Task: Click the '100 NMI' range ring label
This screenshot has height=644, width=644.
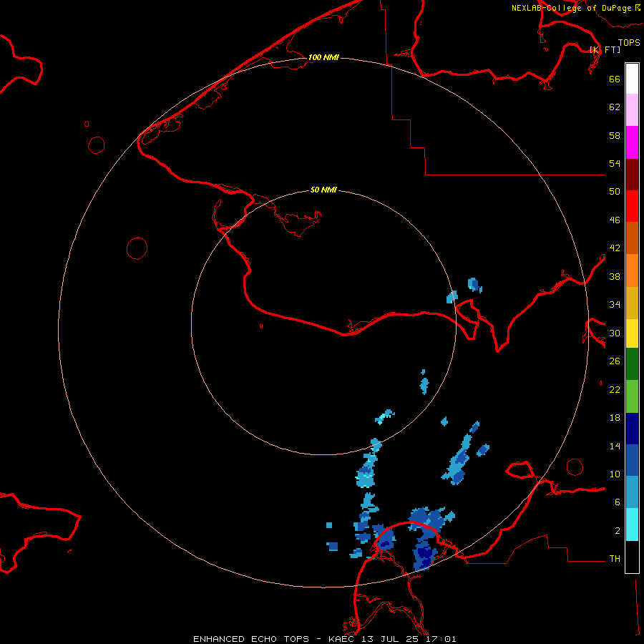Action: pyautogui.click(x=323, y=57)
